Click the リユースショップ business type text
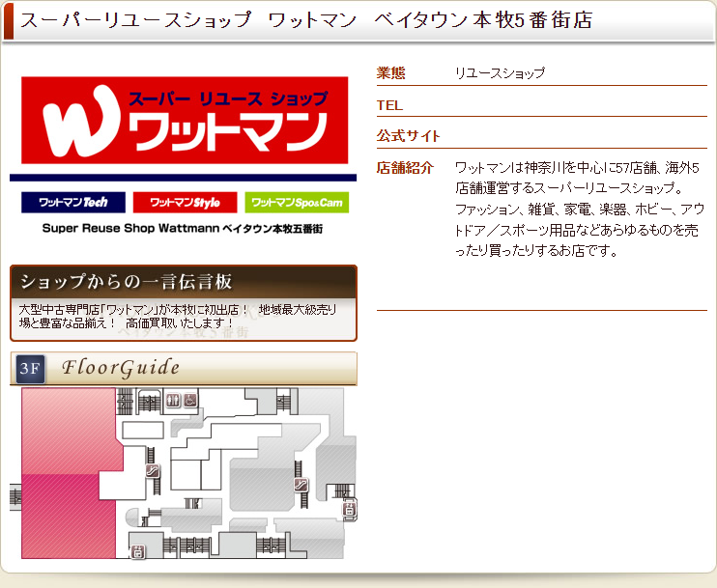Viewport: 717px width, 588px height. [500, 72]
